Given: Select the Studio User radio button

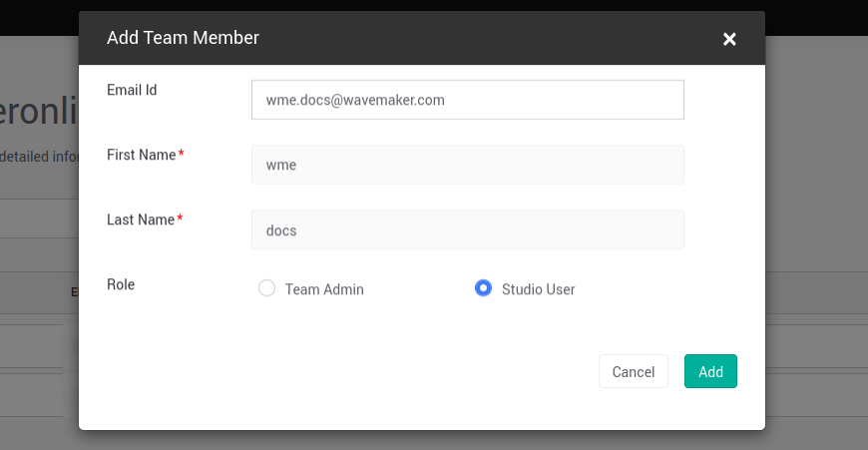Looking at the screenshot, I should [x=483, y=288].
